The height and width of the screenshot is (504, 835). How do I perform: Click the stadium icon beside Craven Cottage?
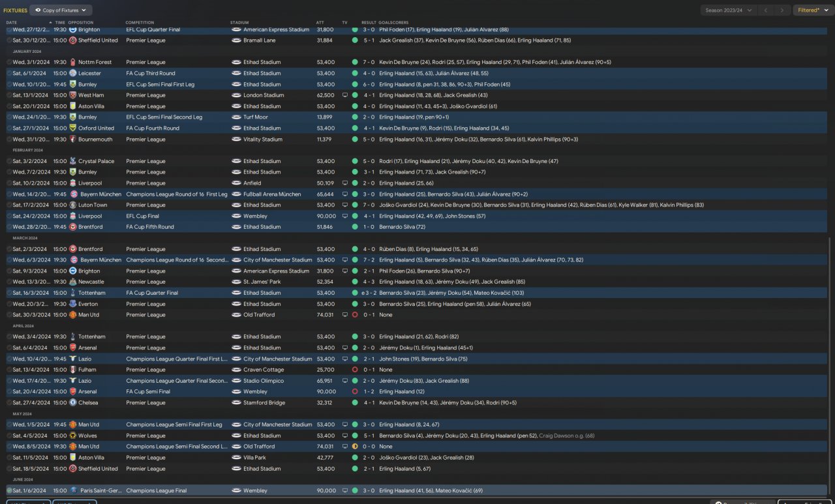click(x=236, y=370)
